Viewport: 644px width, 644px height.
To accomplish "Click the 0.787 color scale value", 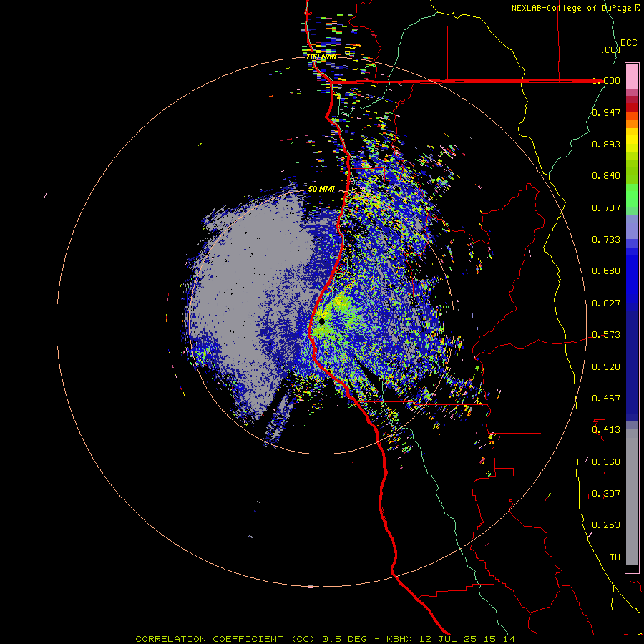I will [x=606, y=208].
